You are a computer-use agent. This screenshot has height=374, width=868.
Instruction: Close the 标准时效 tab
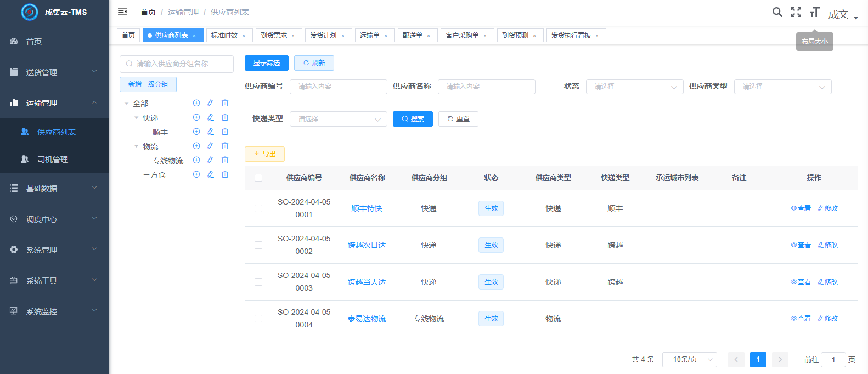(x=244, y=36)
